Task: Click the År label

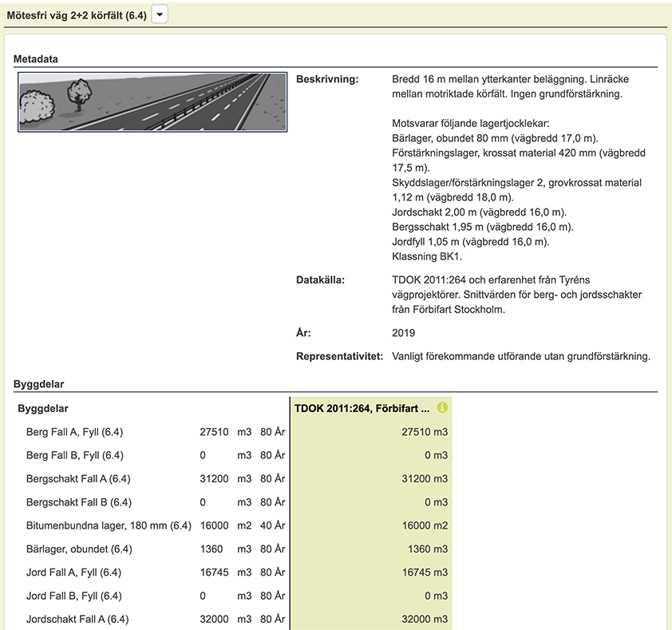Action: 303,333
